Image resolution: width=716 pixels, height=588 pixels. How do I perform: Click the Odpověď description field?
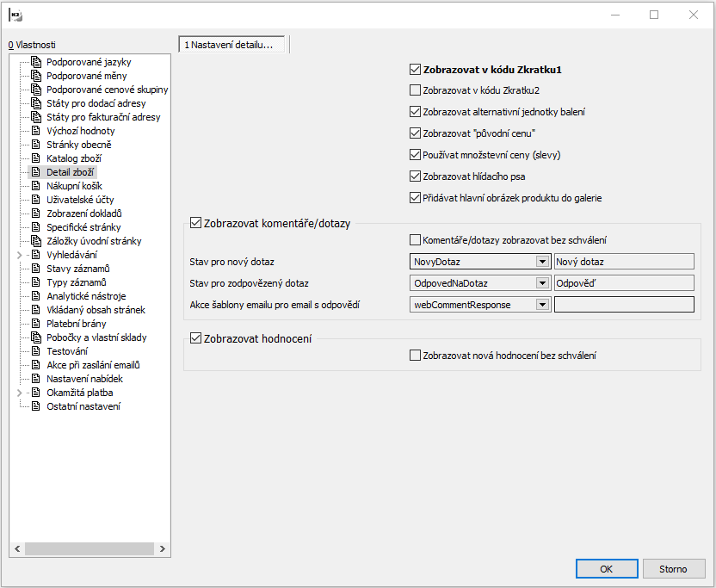click(x=624, y=283)
